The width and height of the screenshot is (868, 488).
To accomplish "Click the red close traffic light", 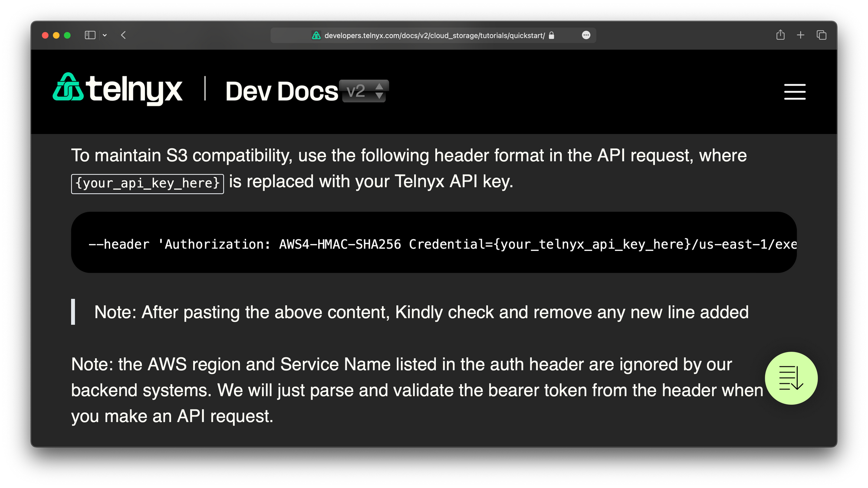I will pos(45,35).
